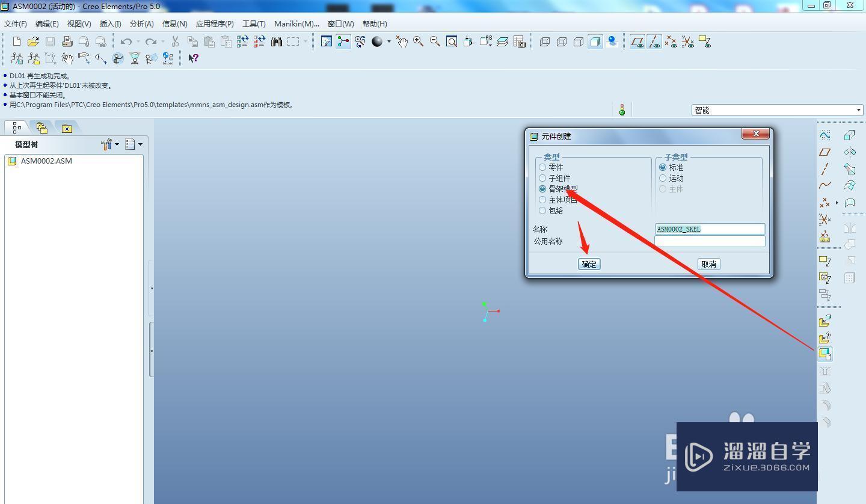Click the Refit to screen icon
Screen dimensions: 866x504
(452, 41)
